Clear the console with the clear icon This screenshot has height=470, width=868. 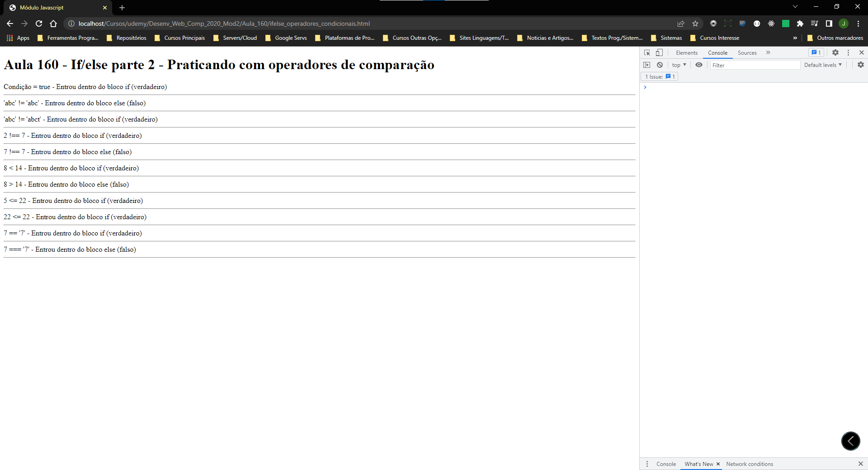660,65
